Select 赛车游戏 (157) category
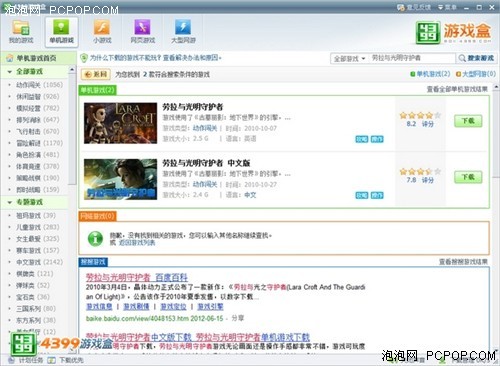This screenshot has height=366, width=500. (38, 251)
